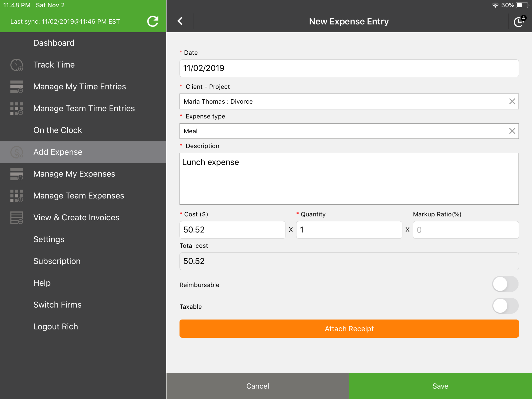The width and height of the screenshot is (532, 399).
Task: Click the Markup Ratio(%) field
Action: (466, 230)
